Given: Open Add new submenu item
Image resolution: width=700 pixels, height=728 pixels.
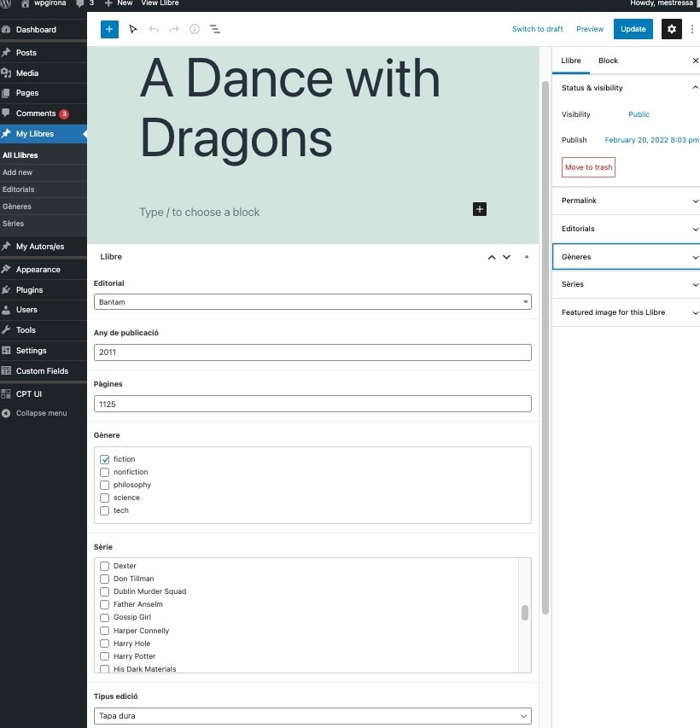Looking at the screenshot, I should click(17, 172).
